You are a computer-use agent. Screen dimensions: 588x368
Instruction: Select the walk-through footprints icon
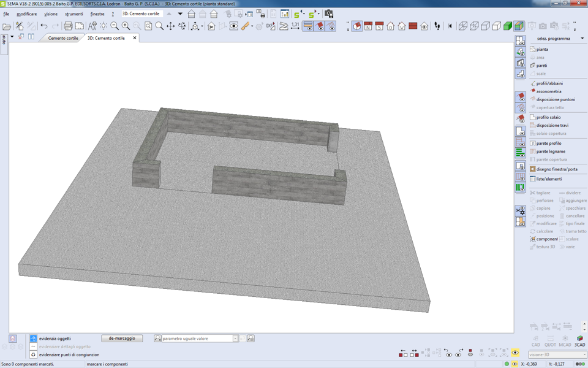(437, 26)
